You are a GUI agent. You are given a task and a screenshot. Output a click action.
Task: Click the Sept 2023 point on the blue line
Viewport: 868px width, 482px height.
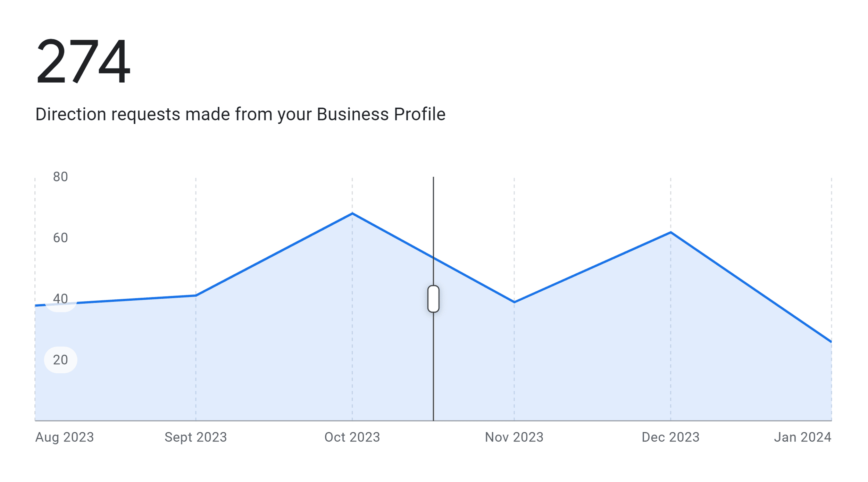[x=196, y=296]
